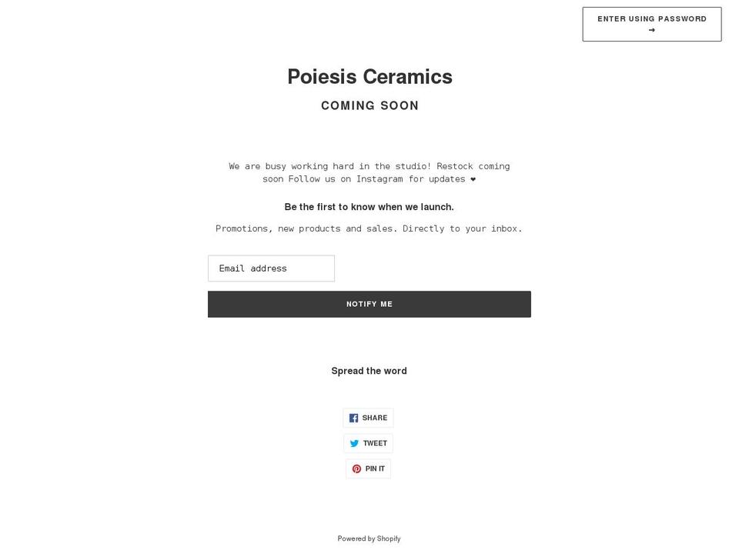Click the Twitter bird icon
This screenshot has height=560, width=739.
354,443
